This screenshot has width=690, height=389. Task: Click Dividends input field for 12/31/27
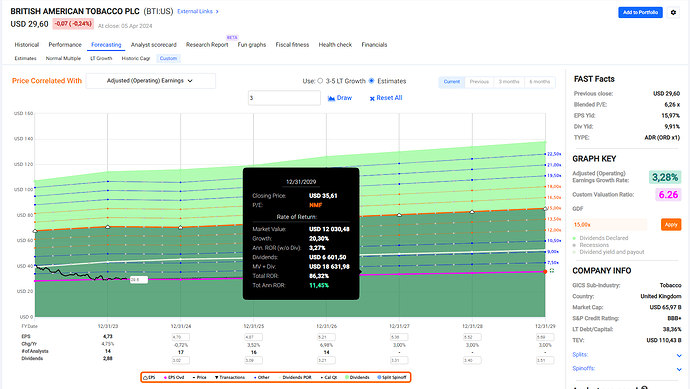[399, 360]
